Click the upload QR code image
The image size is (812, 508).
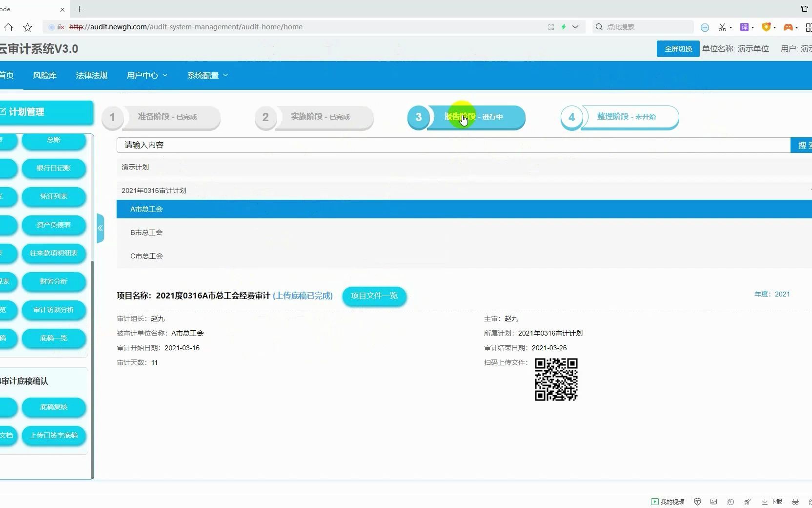point(556,380)
